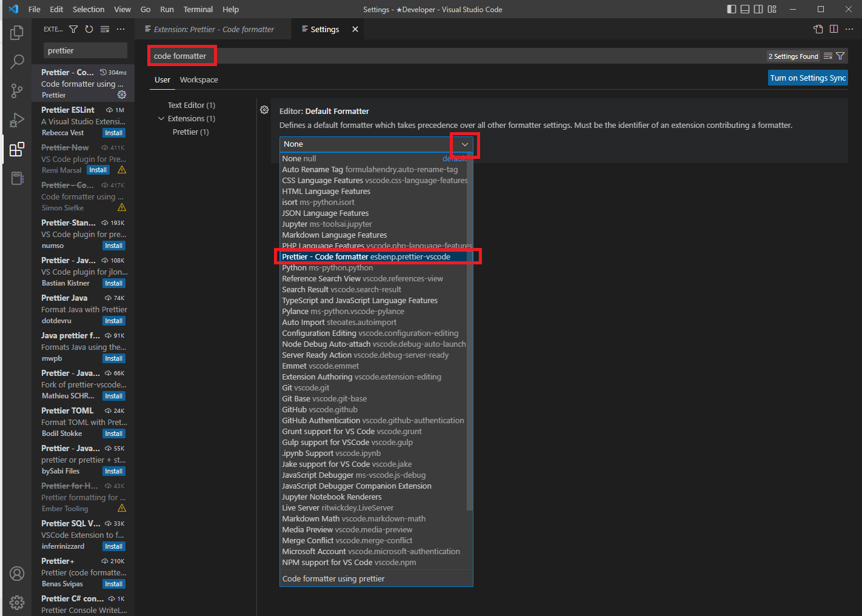Open the Selection menu

(89, 9)
